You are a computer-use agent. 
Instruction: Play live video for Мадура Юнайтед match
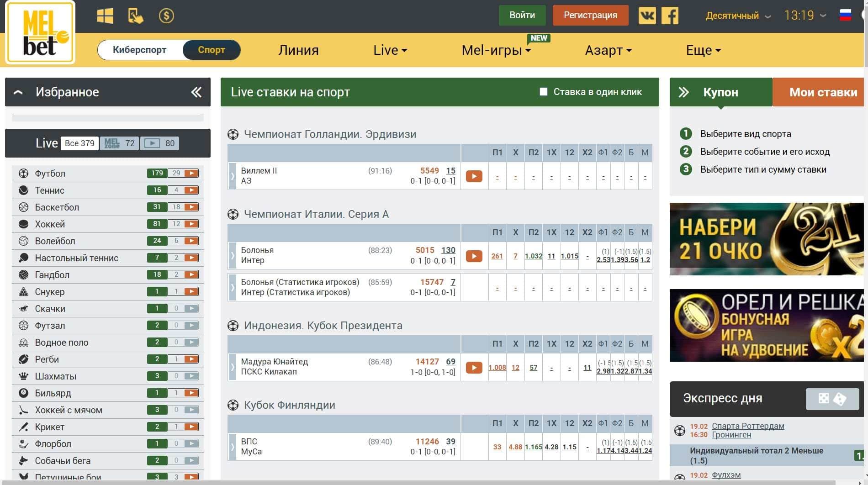(x=474, y=367)
